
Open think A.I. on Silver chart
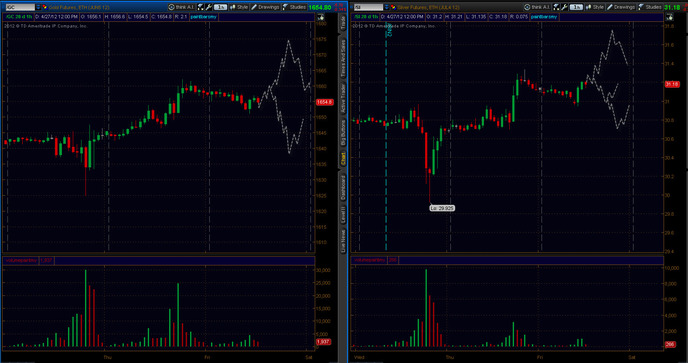[537, 7]
